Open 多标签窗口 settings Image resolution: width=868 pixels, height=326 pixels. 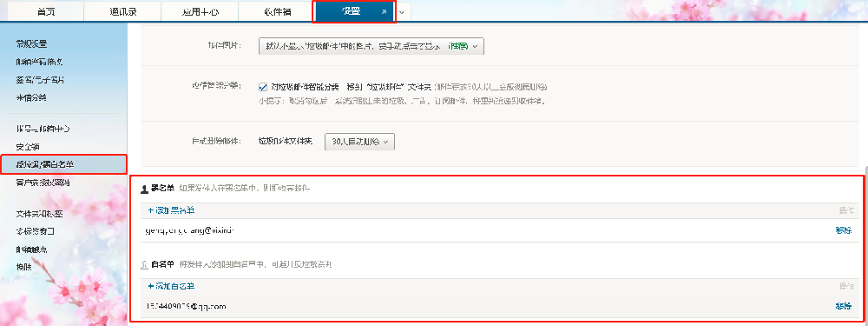[36, 231]
